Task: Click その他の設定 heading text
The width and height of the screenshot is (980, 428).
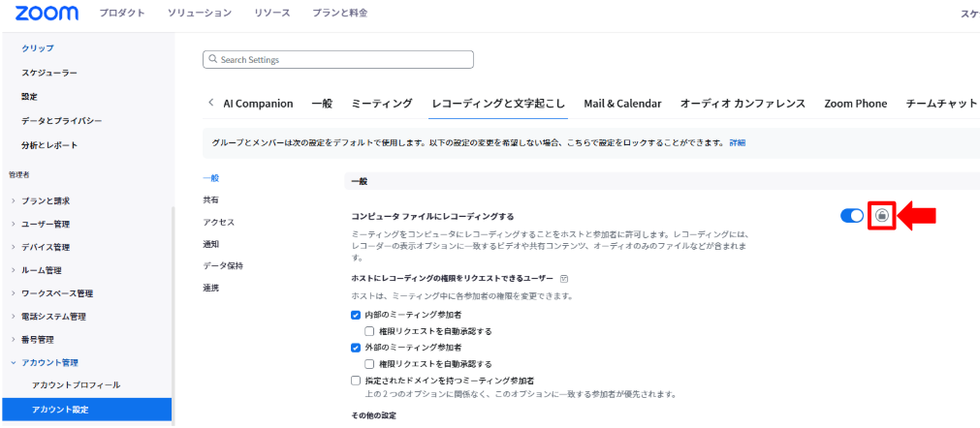Action: coord(374,415)
